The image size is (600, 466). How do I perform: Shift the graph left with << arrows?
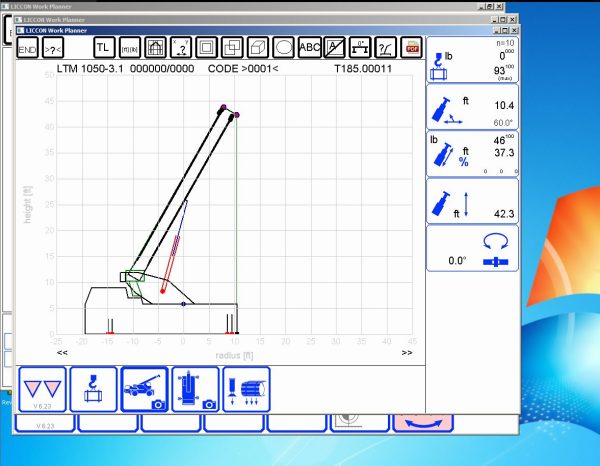tap(62, 353)
